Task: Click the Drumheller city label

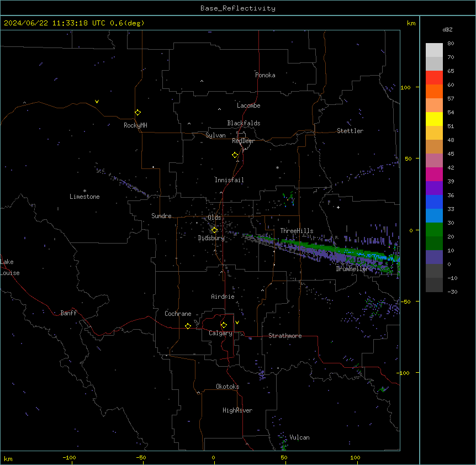Action: 352,269
